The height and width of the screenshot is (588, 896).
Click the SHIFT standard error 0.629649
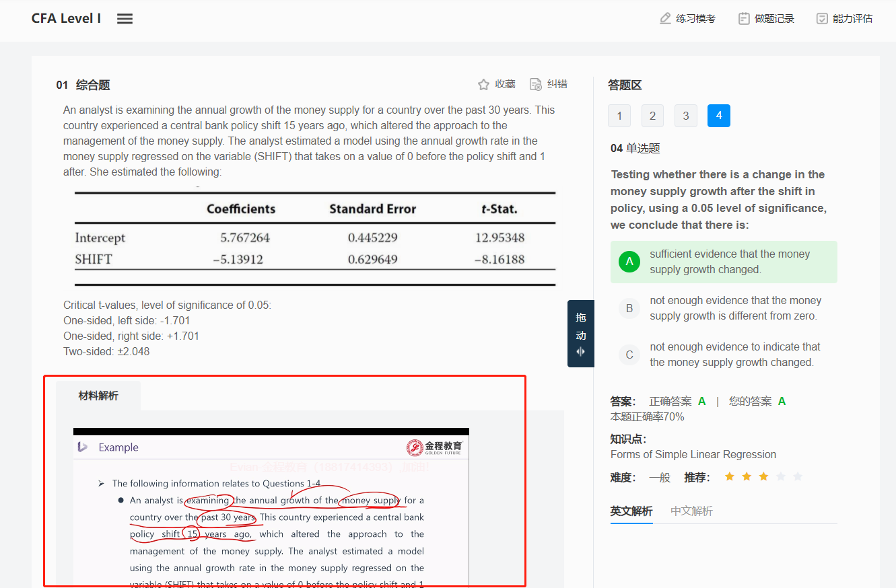pos(372,260)
